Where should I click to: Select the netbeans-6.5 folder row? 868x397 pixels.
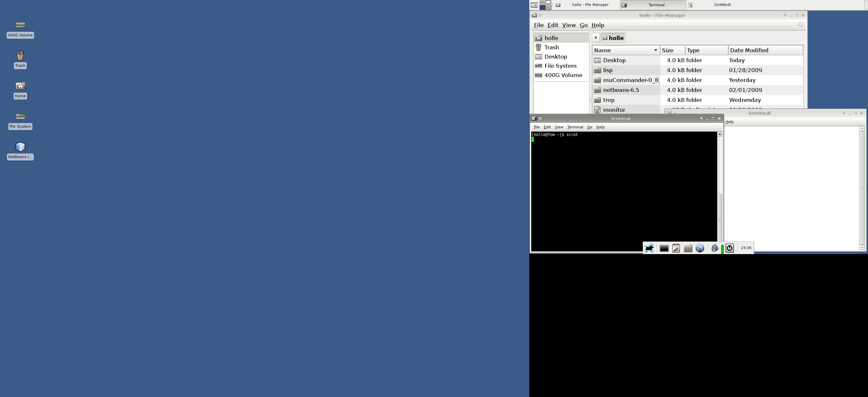pyautogui.click(x=621, y=90)
